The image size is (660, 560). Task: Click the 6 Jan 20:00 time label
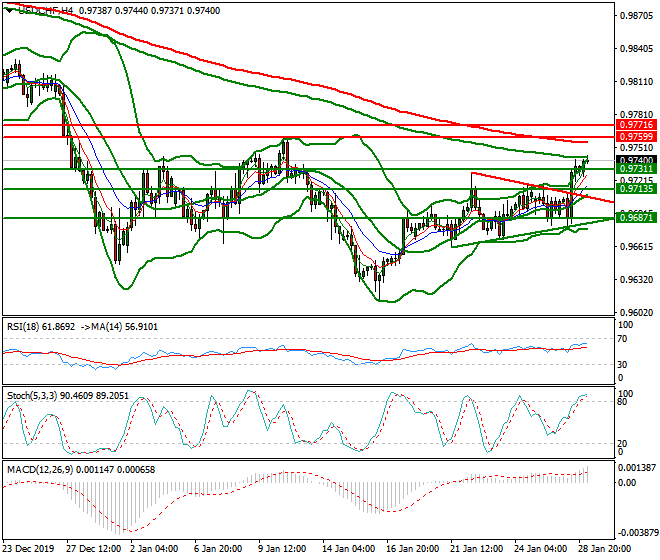pyautogui.click(x=218, y=549)
